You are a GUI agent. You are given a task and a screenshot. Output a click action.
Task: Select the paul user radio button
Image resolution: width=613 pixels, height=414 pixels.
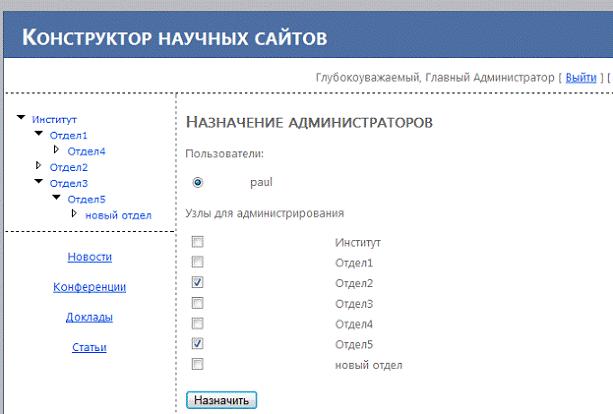coord(197,182)
